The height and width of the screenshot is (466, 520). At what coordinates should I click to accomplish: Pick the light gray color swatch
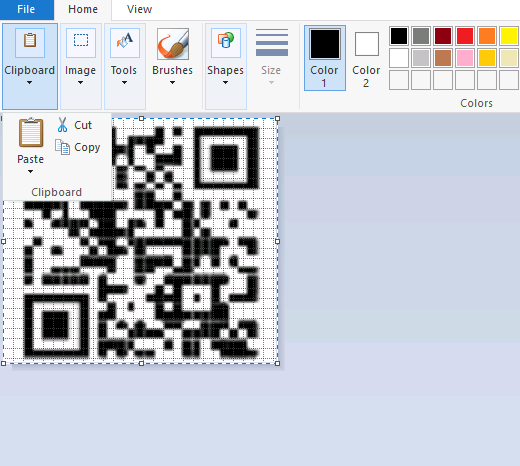pos(421,58)
